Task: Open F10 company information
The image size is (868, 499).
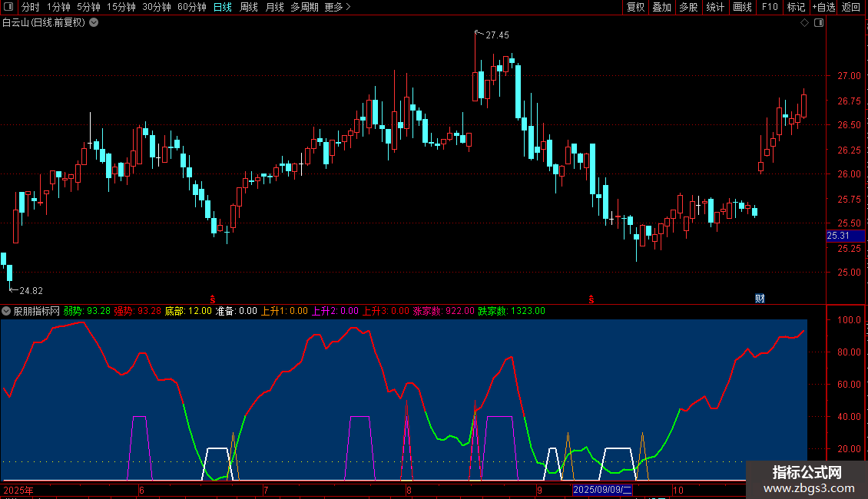Action: [x=770, y=7]
